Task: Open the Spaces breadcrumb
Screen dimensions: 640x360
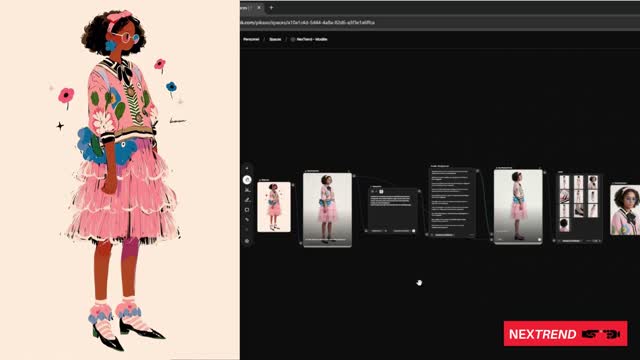Action: click(x=275, y=39)
